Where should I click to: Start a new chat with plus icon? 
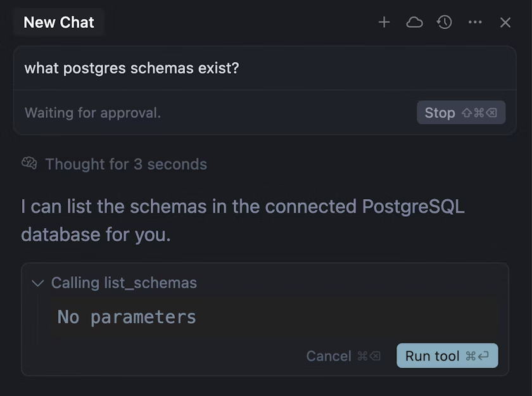tap(384, 23)
